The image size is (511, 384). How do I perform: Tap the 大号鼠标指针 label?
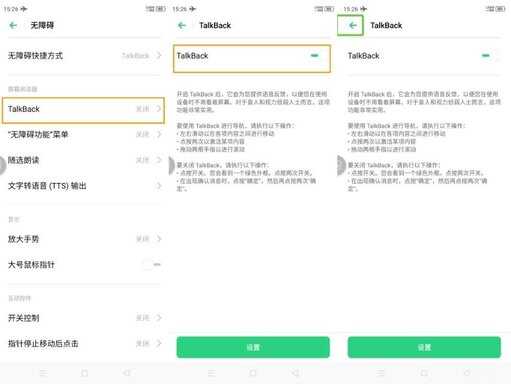point(31,265)
